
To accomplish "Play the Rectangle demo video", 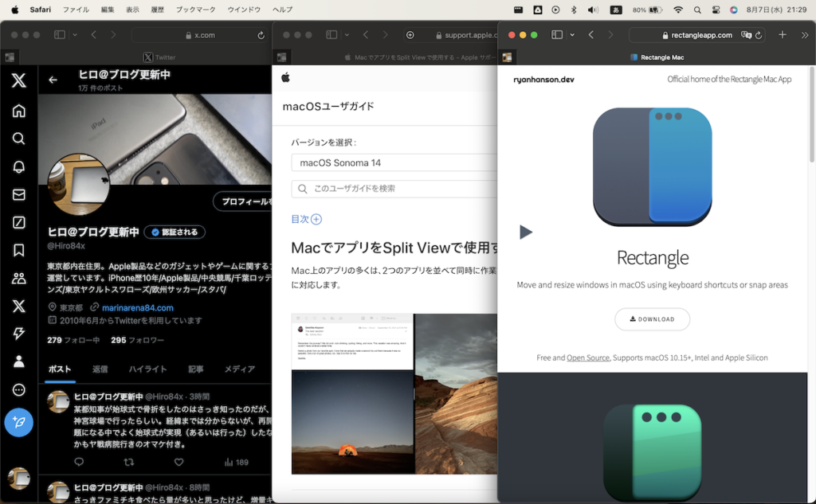I will tap(526, 232).
